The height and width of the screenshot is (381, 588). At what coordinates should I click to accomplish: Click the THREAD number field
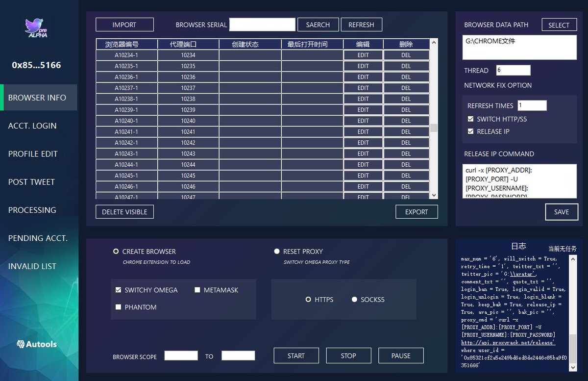513,70
